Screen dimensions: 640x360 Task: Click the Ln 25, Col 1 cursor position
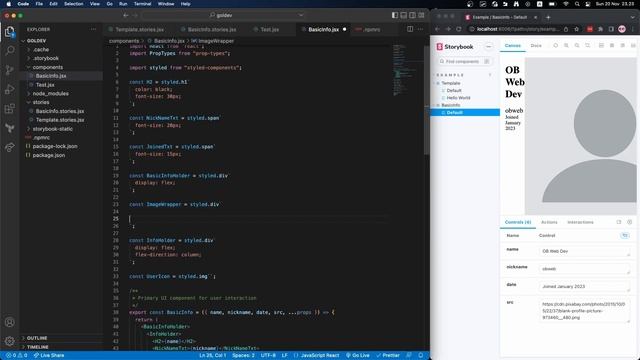212,355
